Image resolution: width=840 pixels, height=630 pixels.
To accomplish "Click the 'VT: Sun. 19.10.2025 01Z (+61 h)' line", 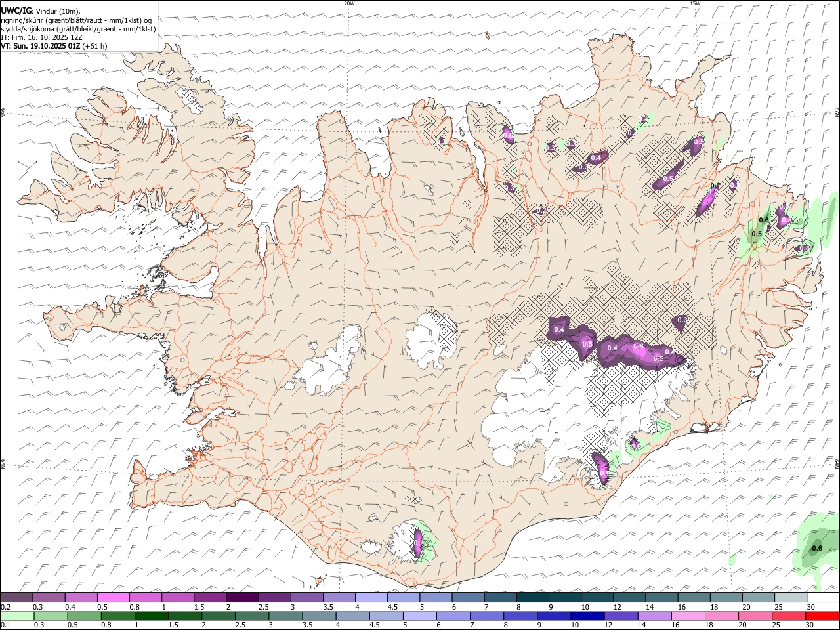I will (x=54, y=46).
